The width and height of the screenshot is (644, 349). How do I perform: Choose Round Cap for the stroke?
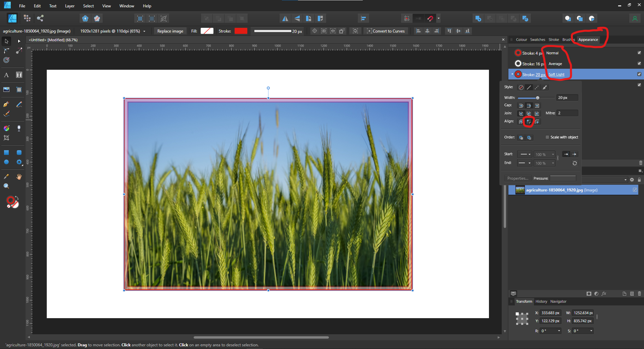coord(521,106)
